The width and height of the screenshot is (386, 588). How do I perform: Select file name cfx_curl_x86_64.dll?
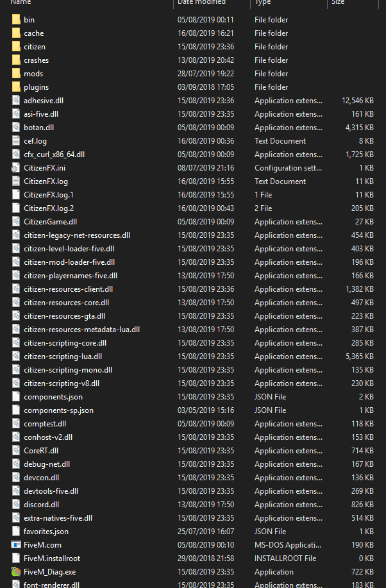click(55, 155)
